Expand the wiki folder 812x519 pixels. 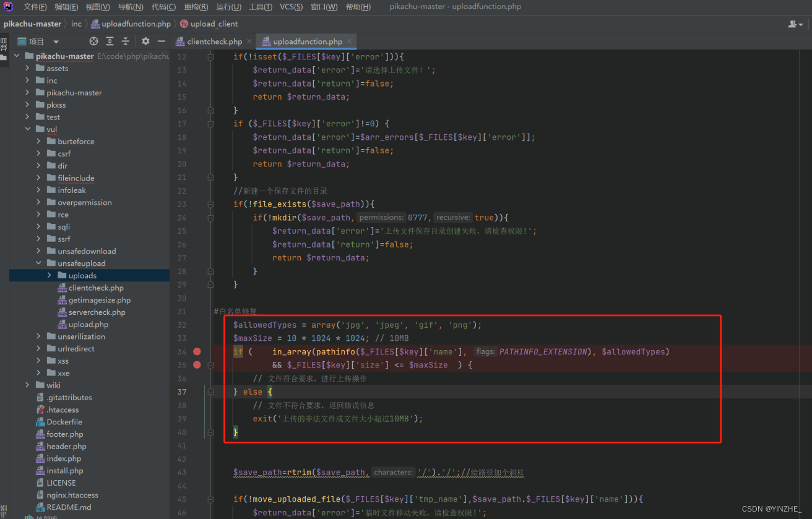[x=27, y=385]
